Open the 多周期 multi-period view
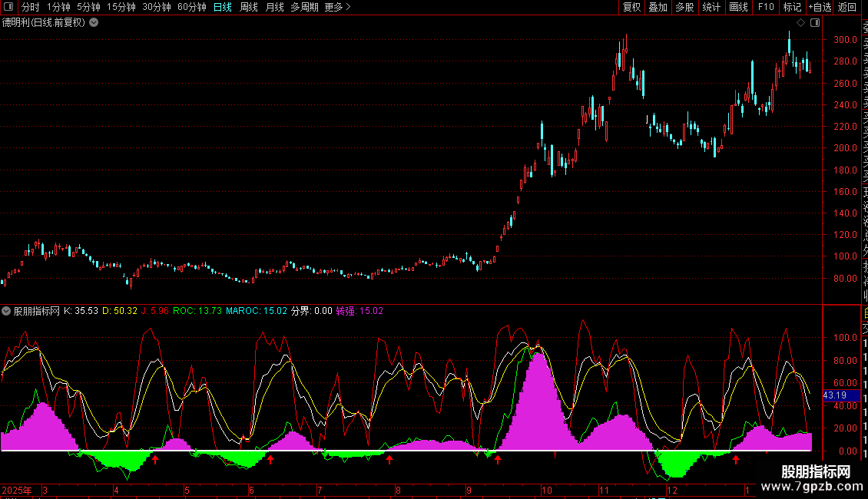 click(303, 7)
